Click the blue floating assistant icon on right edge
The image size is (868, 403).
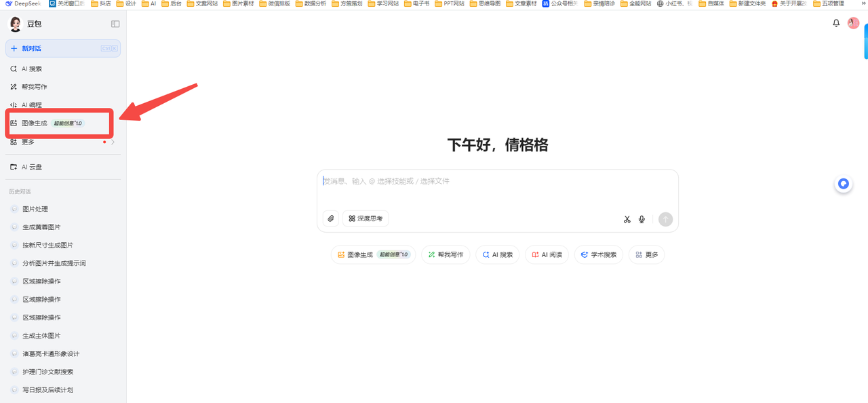point(843,183)
